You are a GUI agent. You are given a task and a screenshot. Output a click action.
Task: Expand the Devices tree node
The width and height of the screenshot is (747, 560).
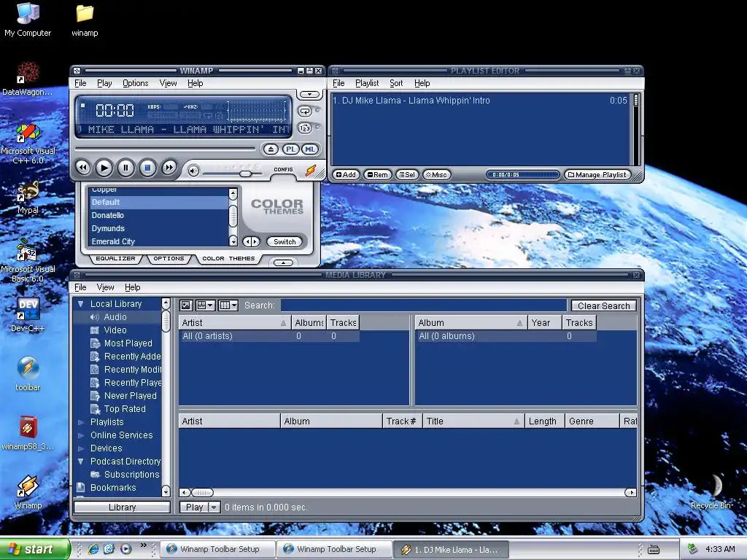click(x=80, y=448)
